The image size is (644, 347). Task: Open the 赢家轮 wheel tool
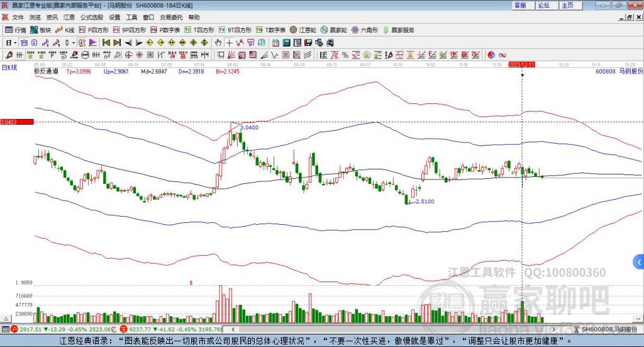coord(334,30)
